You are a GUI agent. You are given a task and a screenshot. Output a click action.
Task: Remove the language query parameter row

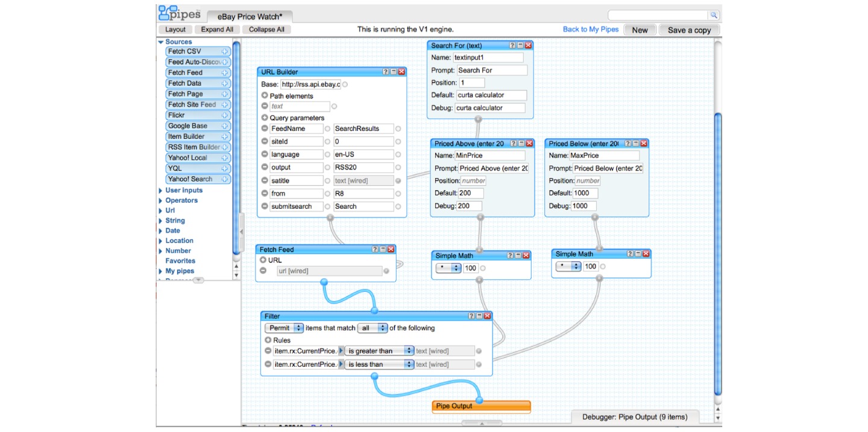265,154
